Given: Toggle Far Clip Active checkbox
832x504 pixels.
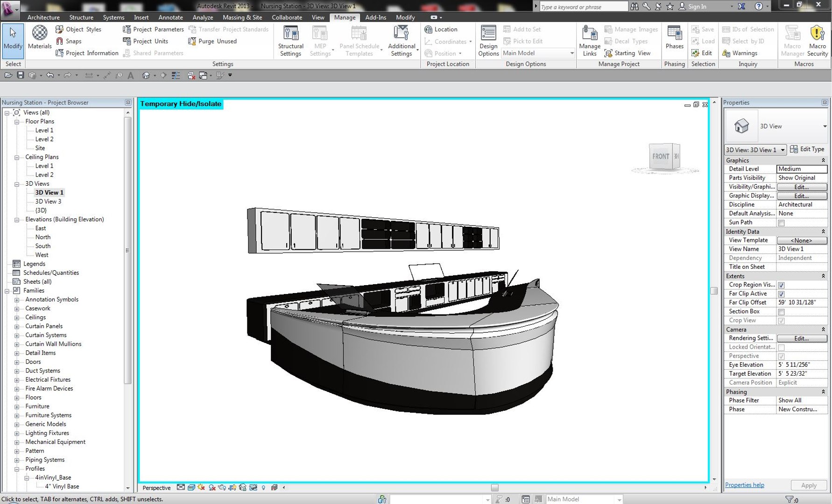Looking at the screenshot, I should (x=781, y=294).
